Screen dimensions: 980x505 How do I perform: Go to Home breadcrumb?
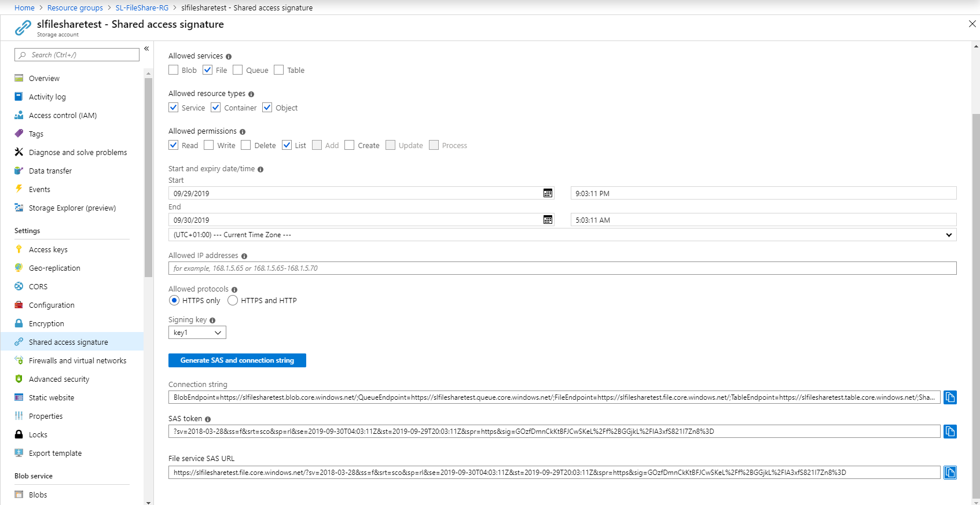[24, 8]
